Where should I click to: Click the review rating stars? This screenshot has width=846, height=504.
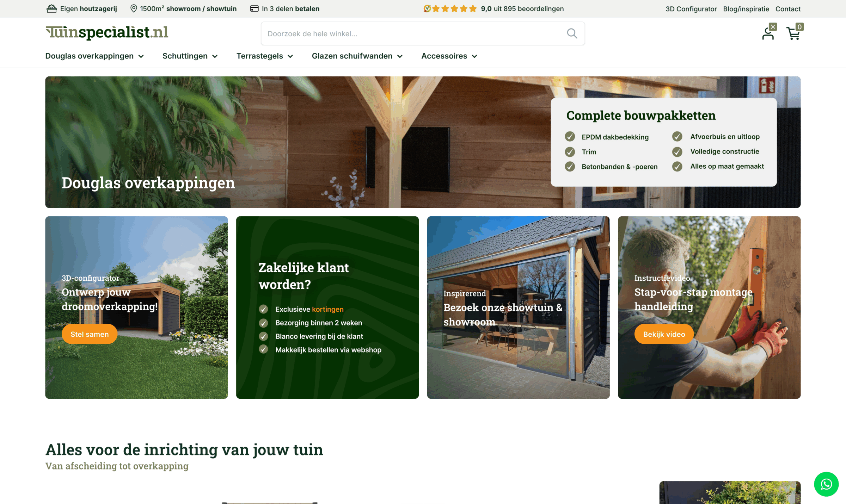coord(454,8)
